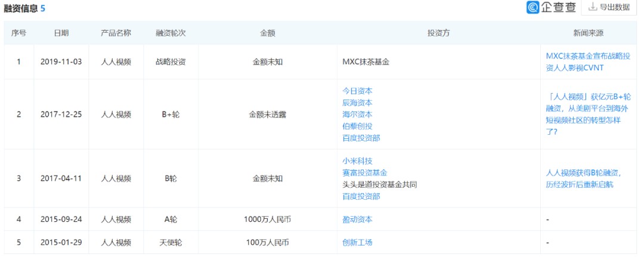Image resolution: width=644 pixels, height=257 pixels.
Task: Click the 融资轮次 column header
Action: pos(171,33)
